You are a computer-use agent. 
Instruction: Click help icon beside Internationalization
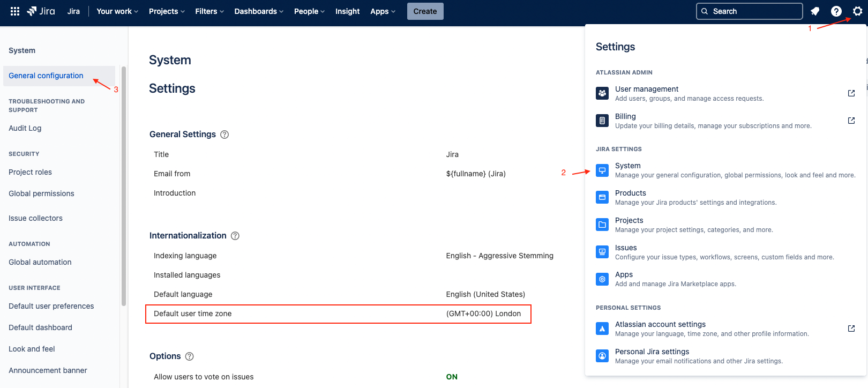235,236
